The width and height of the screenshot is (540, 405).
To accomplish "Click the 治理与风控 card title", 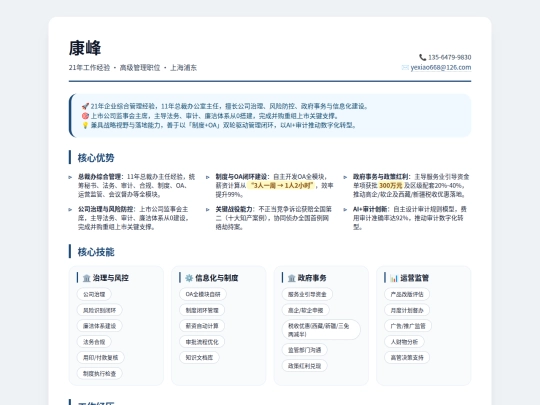I will click(x=111, y=278).
